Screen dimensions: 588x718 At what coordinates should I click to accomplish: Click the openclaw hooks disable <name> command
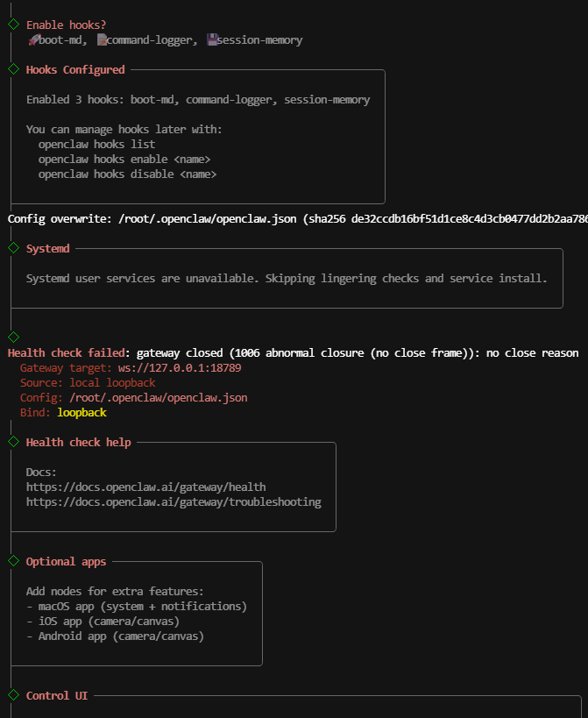pyautogui.click(x=127, y=174)
